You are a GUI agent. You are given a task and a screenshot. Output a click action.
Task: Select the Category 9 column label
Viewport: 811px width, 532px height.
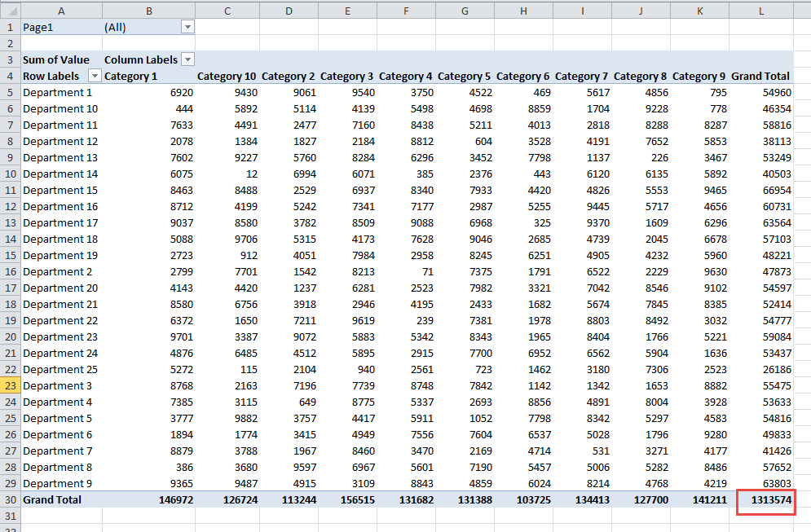coord(700,76)
